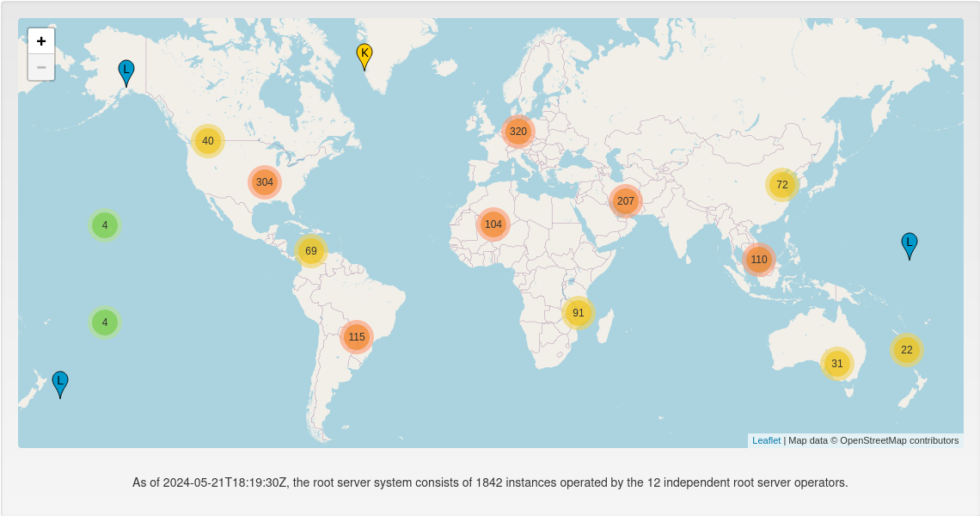This screenshot has width=980, height=516.
Task: Open the 110 cluster in Southeast Asia
Action: click(759, 260)
